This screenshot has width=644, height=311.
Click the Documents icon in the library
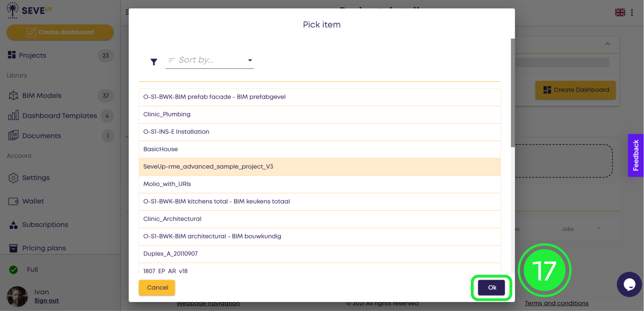coord(13,136)
